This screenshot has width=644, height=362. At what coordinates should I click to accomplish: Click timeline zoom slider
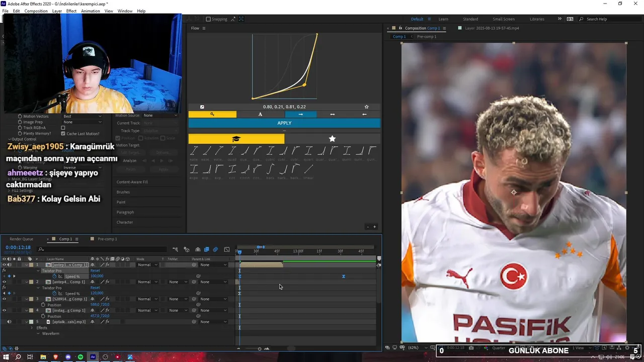pos(260,348)
